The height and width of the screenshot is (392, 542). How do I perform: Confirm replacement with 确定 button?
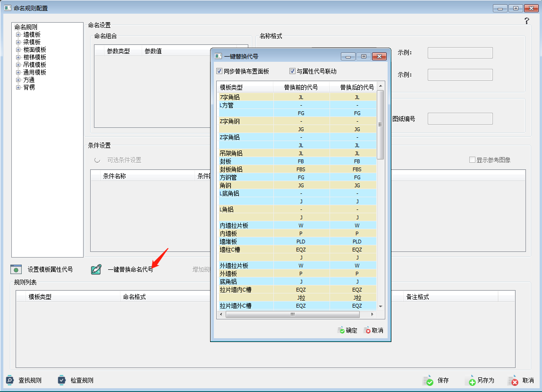[x=347, y=330]
